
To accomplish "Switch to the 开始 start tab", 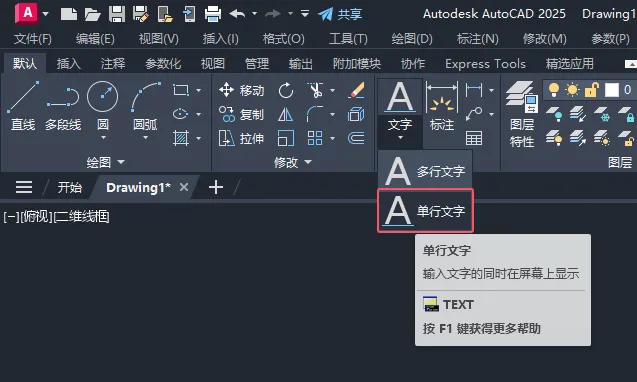I will click(69, 187).
